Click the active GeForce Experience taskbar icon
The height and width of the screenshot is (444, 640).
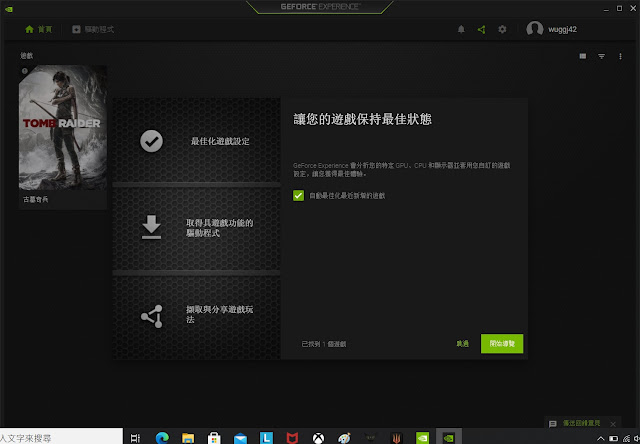coord(449,437)
